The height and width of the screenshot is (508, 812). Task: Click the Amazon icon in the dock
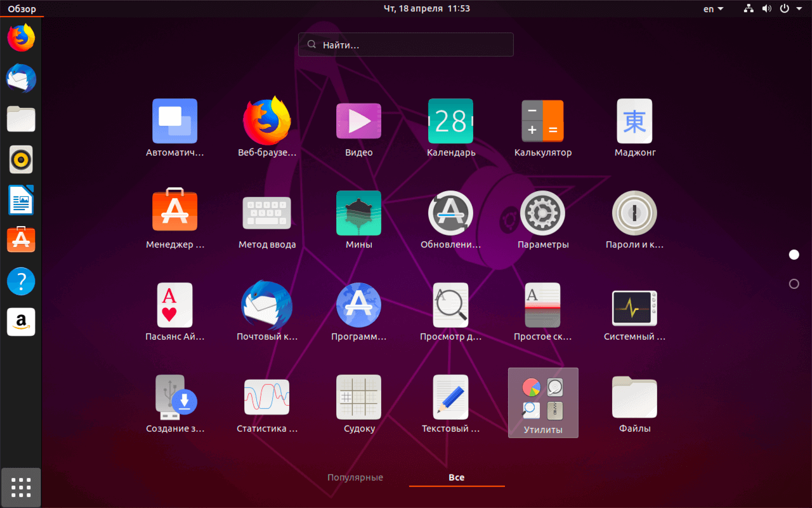coord(21,321)
